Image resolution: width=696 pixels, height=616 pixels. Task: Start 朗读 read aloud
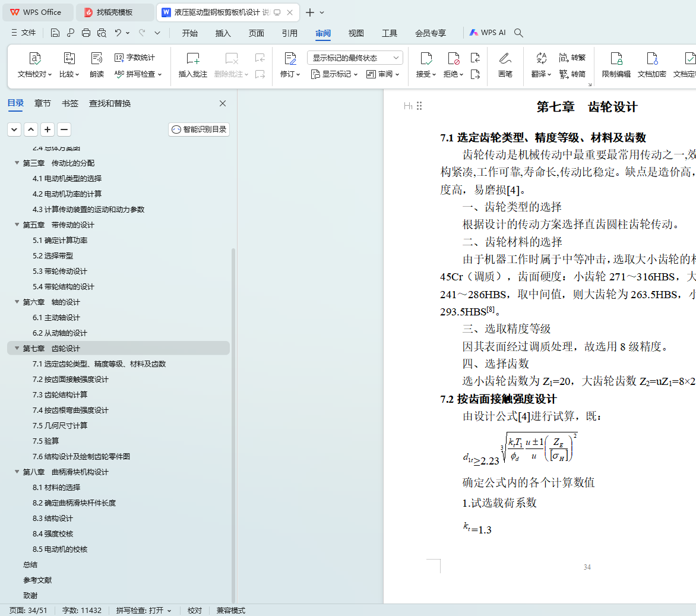point(96,65)
